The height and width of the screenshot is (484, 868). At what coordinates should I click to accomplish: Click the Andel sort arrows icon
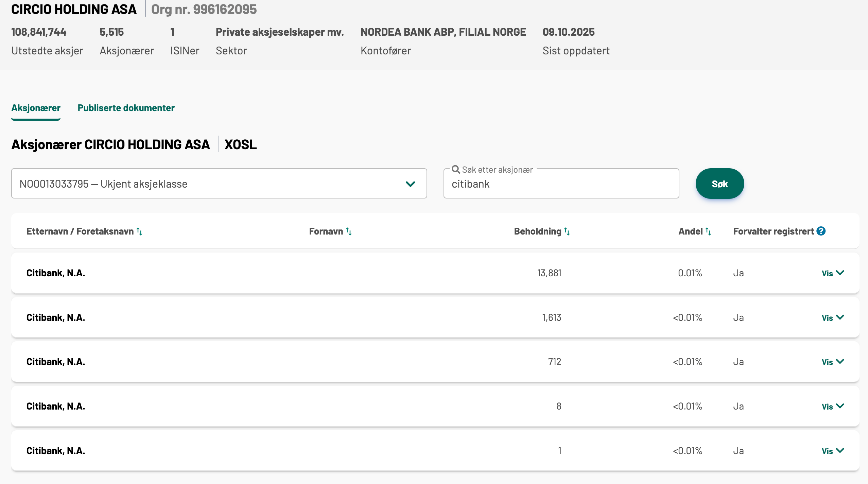pyautogui.click(x=708, y=231)
